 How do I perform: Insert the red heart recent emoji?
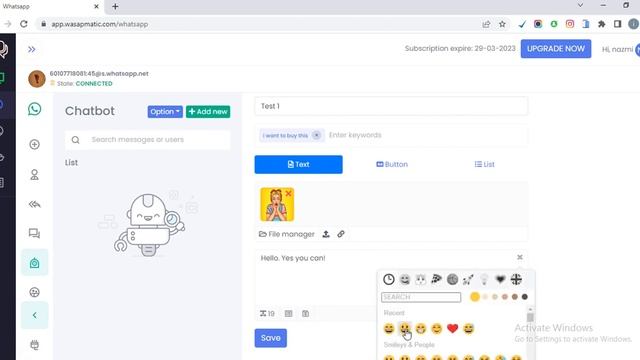(x=453, y=328)
